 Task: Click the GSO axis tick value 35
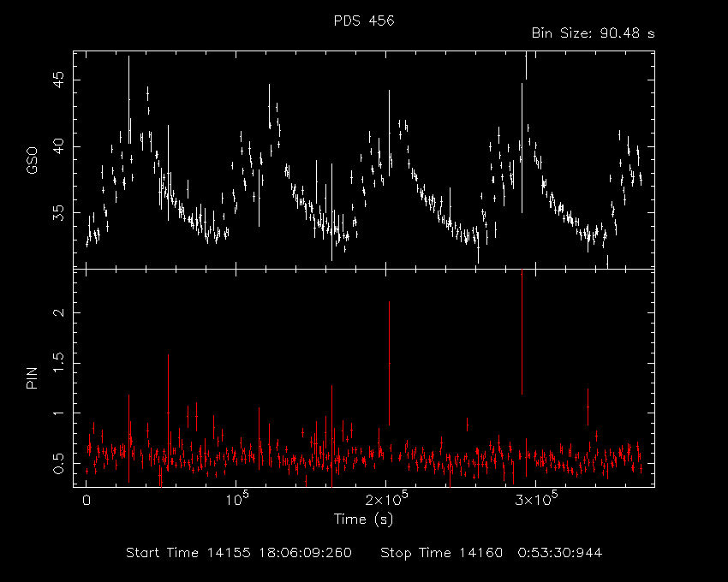(x=59, y=213)
